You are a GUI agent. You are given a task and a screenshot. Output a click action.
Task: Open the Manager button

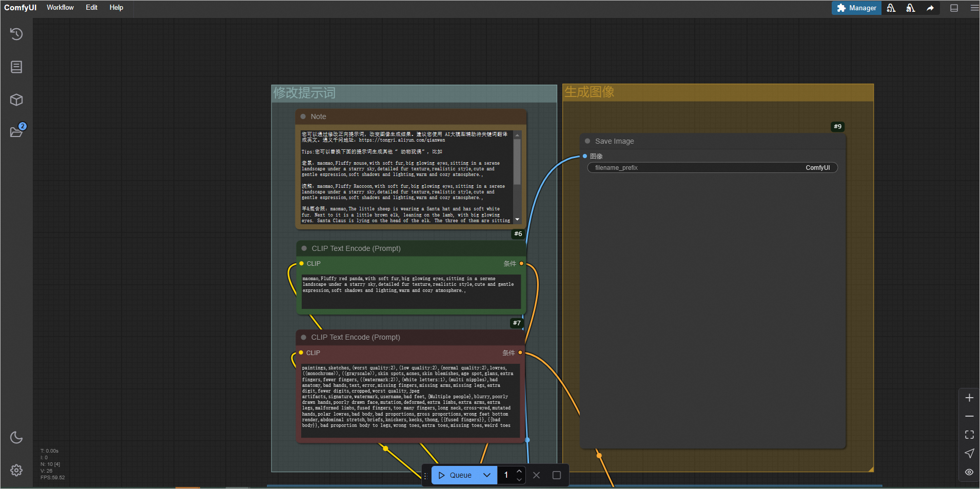(x=856, y=8)
